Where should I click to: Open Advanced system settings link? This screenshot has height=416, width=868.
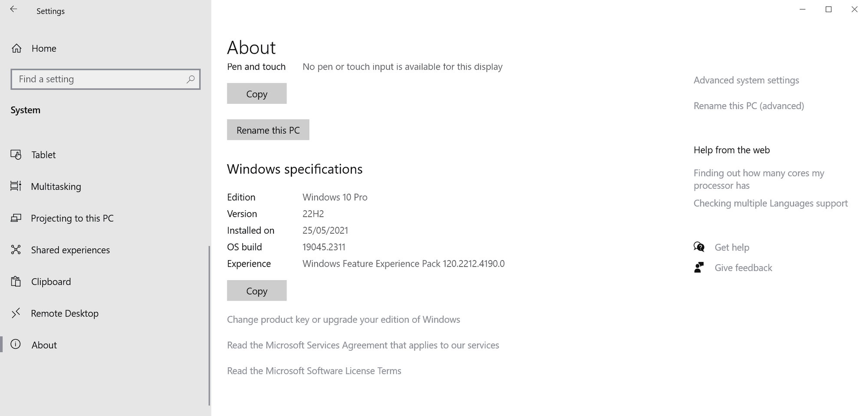746,80
